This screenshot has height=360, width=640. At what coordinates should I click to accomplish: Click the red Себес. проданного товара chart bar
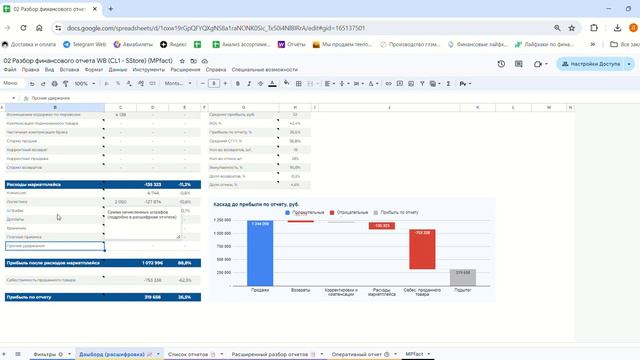[x=422, y=249]
